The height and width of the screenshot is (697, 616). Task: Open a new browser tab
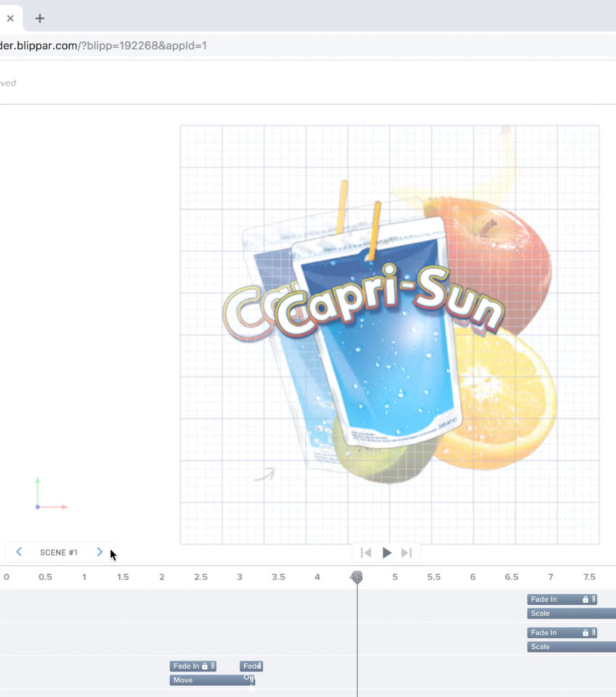coord(39,18)
